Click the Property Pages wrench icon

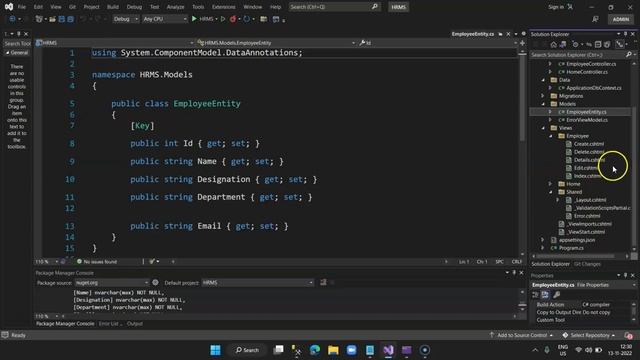click(556, 295)
